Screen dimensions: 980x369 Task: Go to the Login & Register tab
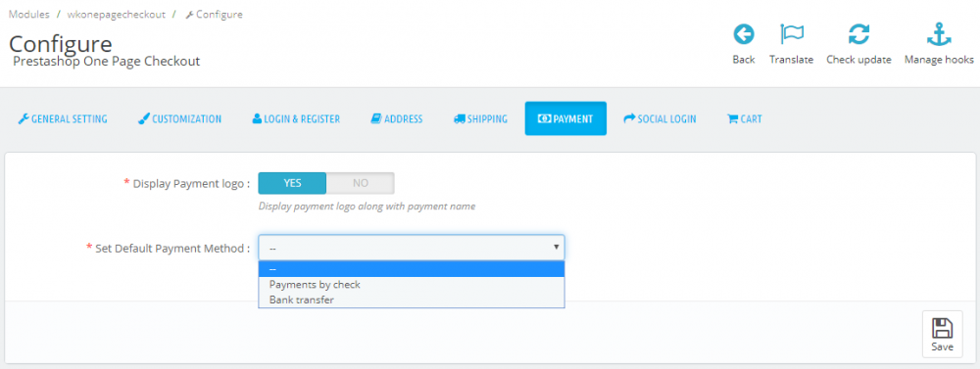click(x=296, y=118)
